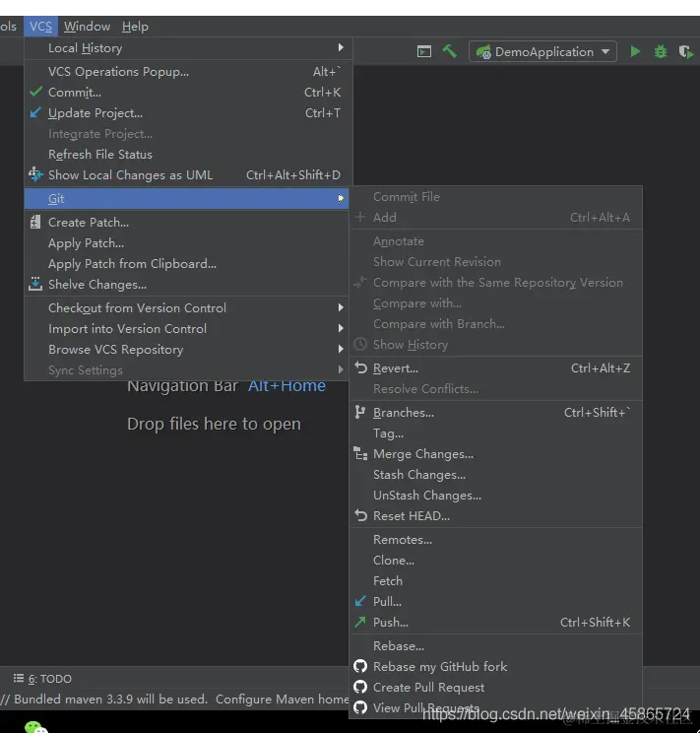The height and width of the screenshot is (733, 700).
Task: Select Show Local Changes as UML
Action: [x=187, y=174]
